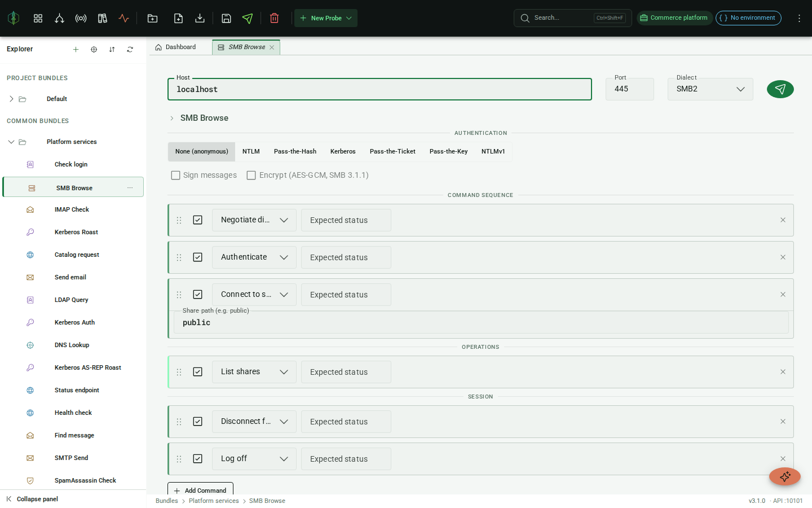
Task: Enable the Sign messages checkbox
Action: coord(175,176)
